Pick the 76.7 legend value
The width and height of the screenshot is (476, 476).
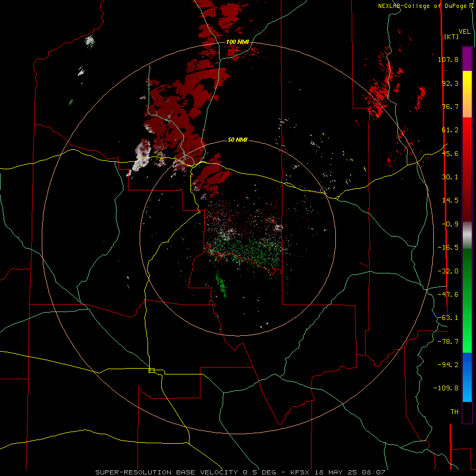pos(450,106)
